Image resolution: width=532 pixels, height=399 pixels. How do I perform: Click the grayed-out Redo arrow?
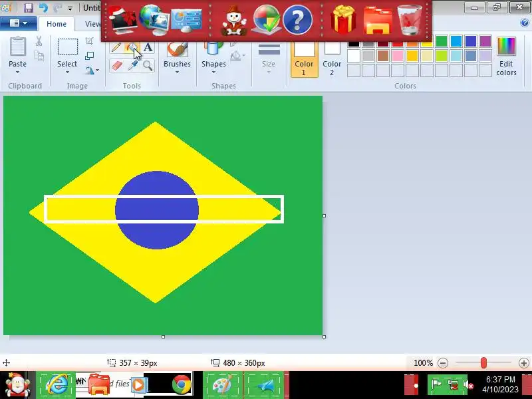[x=57, y=7]
